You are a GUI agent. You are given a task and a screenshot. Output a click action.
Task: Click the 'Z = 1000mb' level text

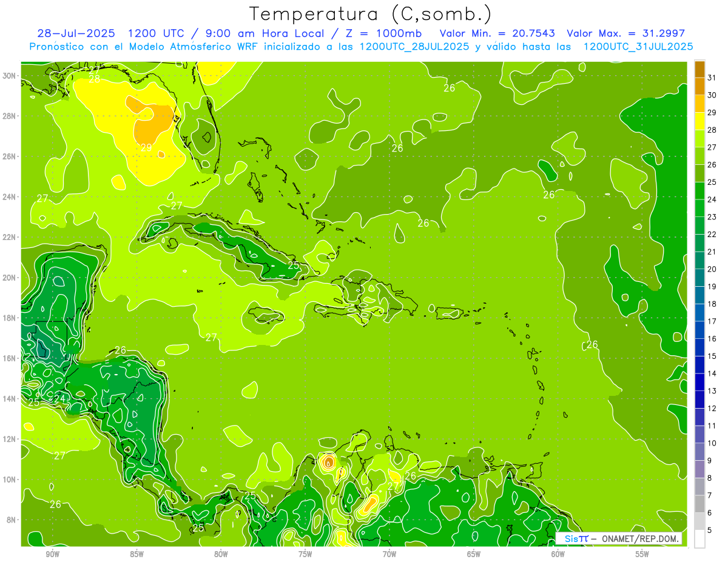[x=383, y=33]
